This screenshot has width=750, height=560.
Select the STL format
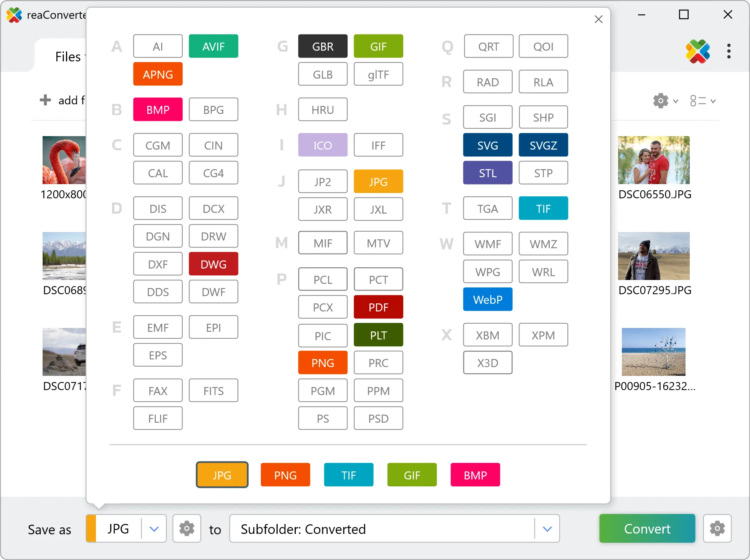488,173
